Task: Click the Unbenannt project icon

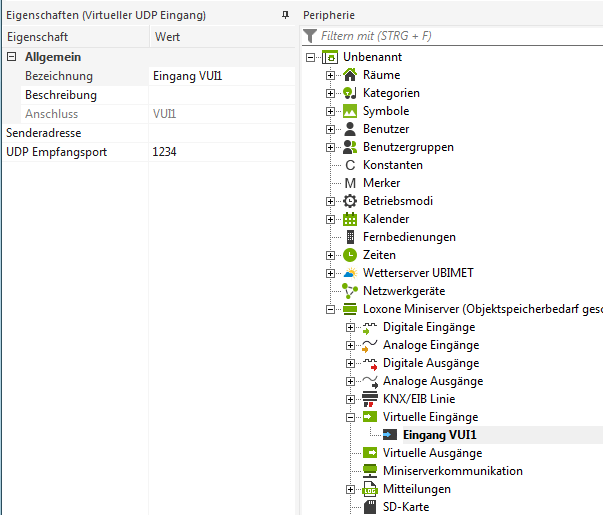Action: click(x=330, y=57)
